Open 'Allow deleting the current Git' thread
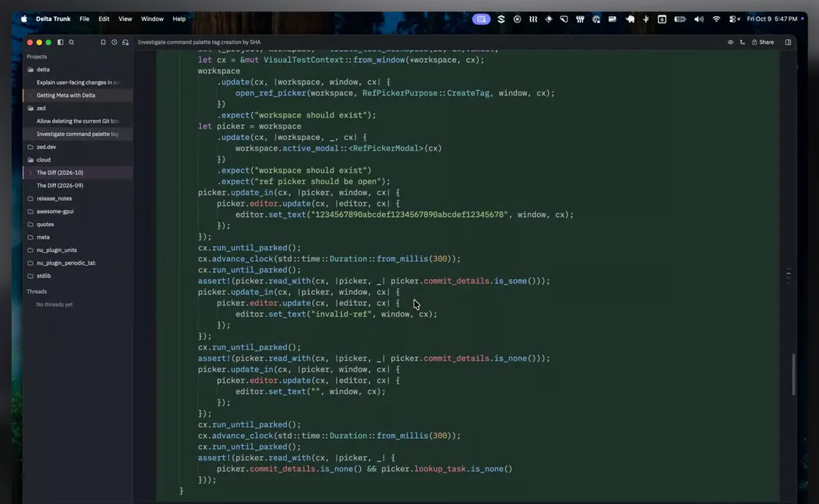This screenshot has height=504, width=819. (x=78, y=121)
